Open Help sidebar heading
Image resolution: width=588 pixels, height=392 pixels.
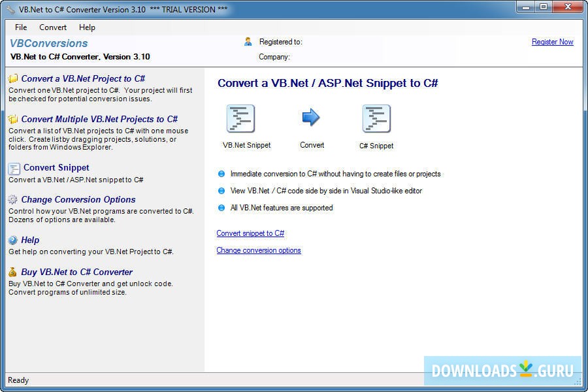tap(30, 240)
